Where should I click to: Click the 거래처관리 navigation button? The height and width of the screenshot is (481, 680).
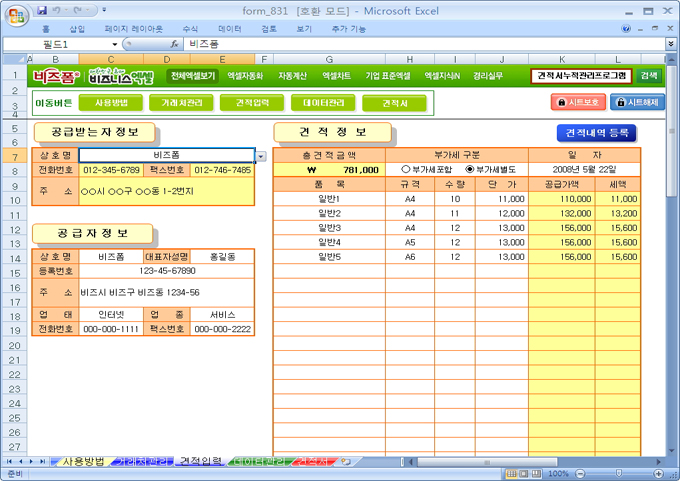pos(181,102)
